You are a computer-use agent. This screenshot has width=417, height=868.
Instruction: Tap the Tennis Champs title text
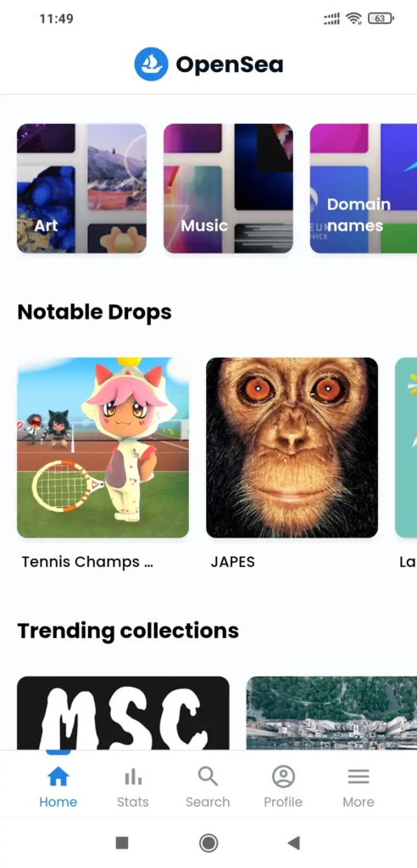87,562
